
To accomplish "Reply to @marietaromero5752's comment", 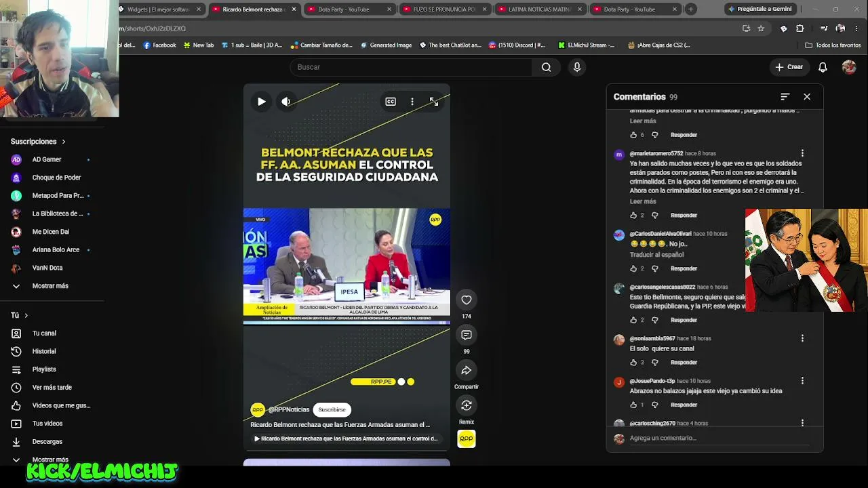I will tap(684, 216).
